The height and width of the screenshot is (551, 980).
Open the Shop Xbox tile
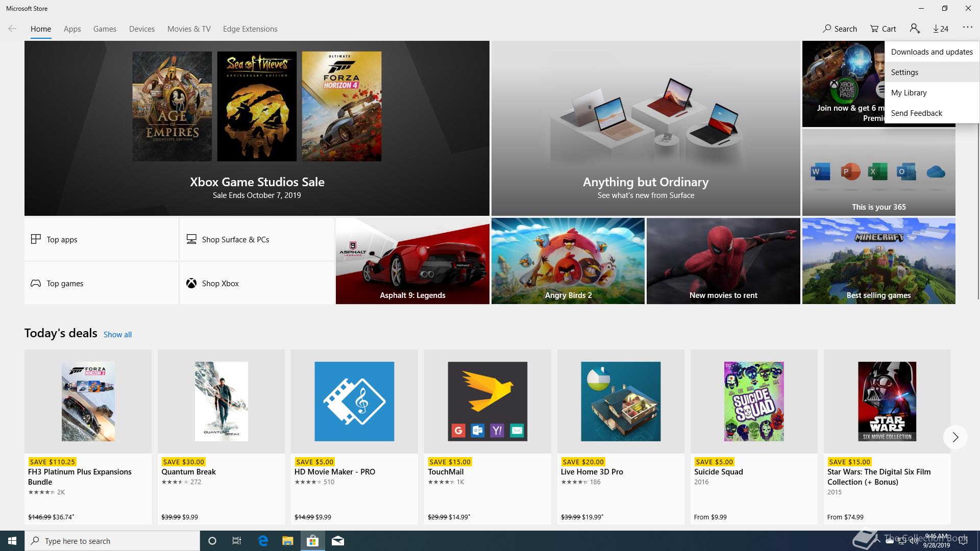(257, 283)
